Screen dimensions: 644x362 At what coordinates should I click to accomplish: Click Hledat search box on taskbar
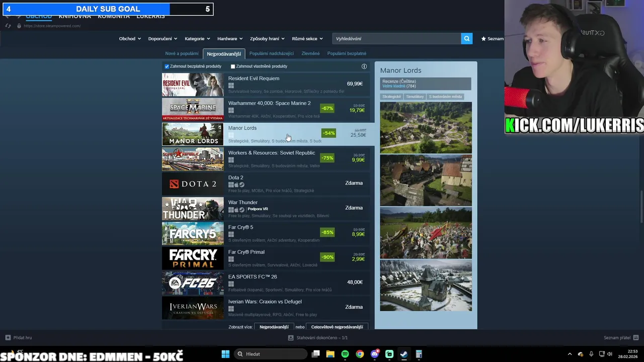[271, 354]
